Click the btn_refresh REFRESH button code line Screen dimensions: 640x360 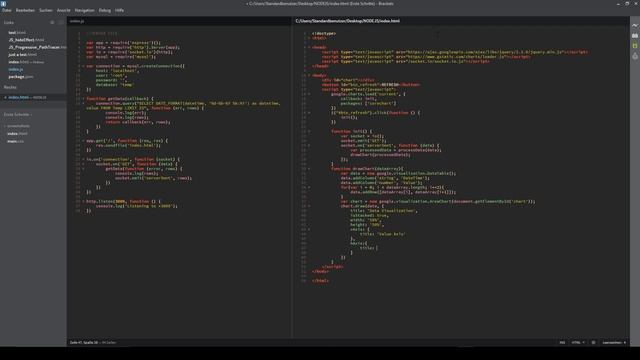tap(371, 85)
